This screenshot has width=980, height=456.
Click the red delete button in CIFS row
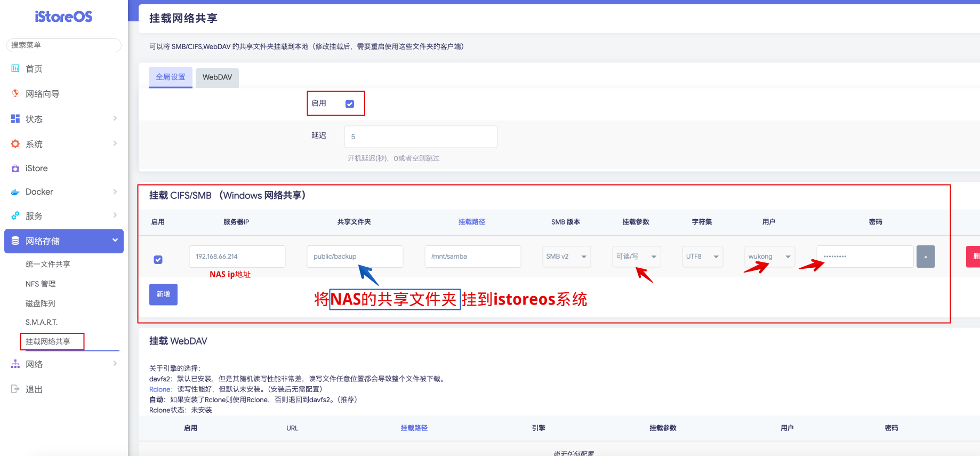point(973,257)
